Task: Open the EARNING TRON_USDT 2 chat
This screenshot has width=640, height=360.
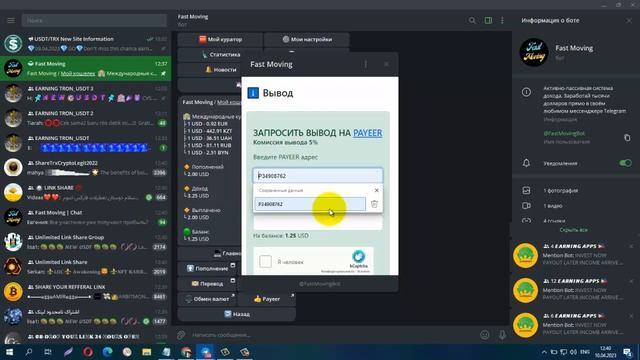Action: point(86,118)
